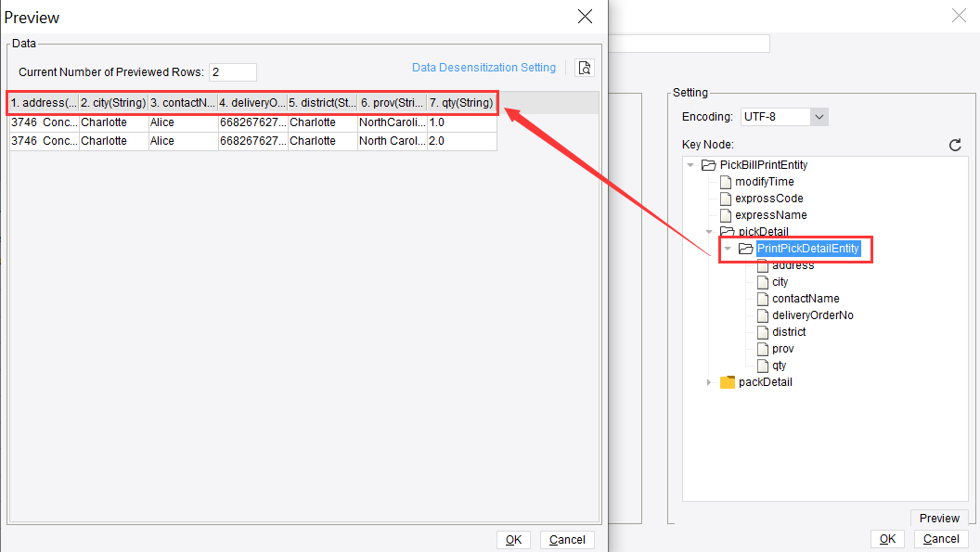Open Data Desensitization Setting
Viewport: 980px width, 552px height.
coord(484,67)
